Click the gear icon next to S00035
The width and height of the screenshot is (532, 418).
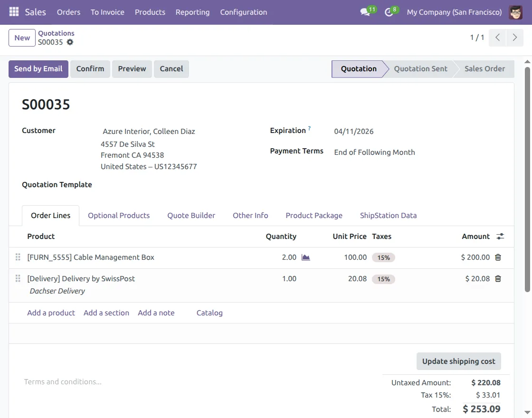[x=70, y=43]
